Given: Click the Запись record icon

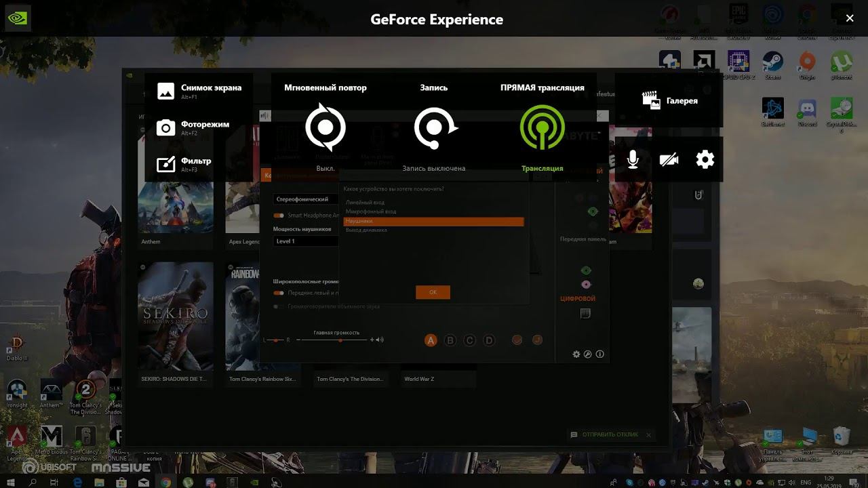Looking at the screenshot, I should click(x=435, y=127).
